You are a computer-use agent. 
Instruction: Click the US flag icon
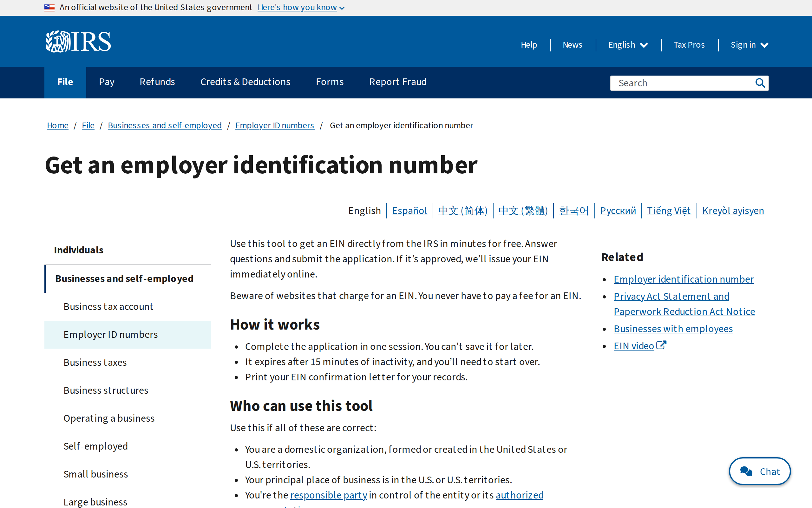pyautogui.click(x=49, y=7)
